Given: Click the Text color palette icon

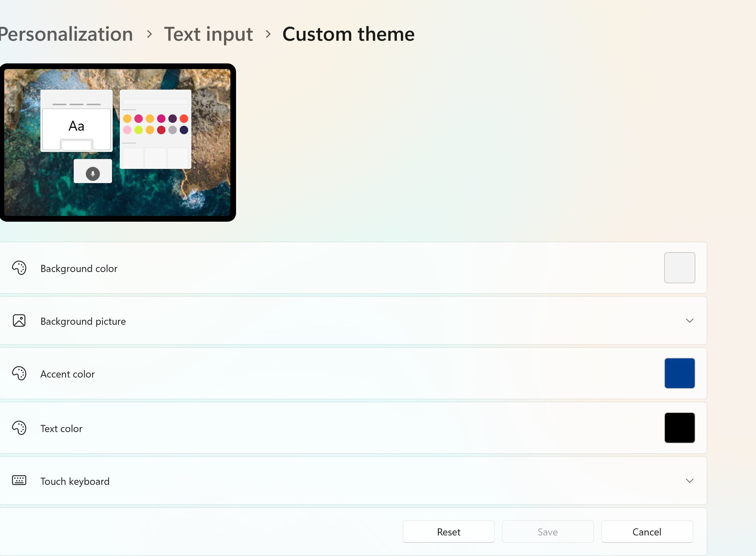Looking at the screenshot, I should point(19,428).
